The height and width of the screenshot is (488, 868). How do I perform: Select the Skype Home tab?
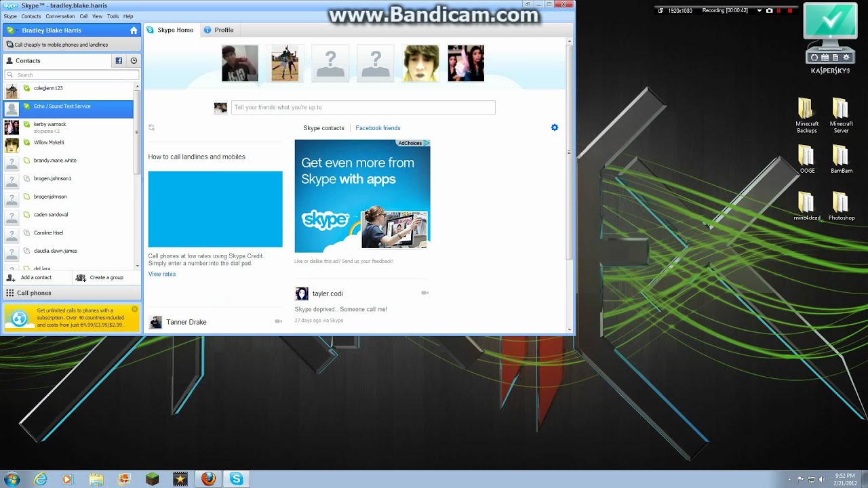point(170,30)
